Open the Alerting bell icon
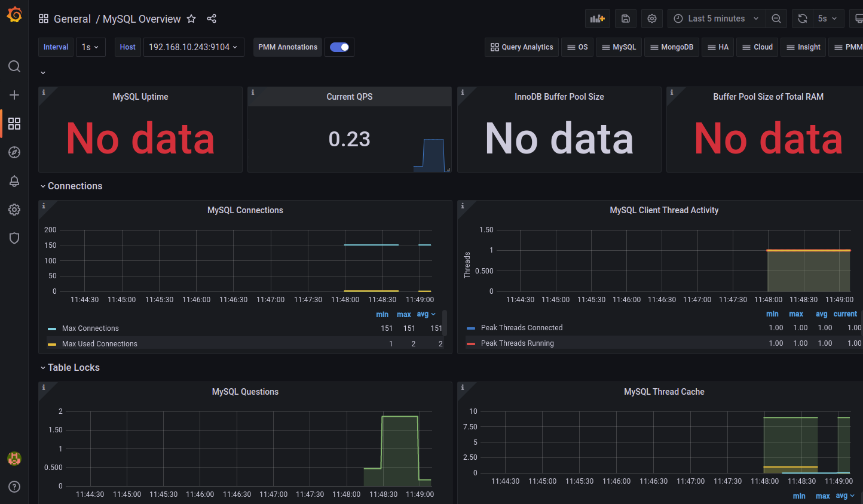The height and width of the screenshot is (504, 863). click(14, 181)
